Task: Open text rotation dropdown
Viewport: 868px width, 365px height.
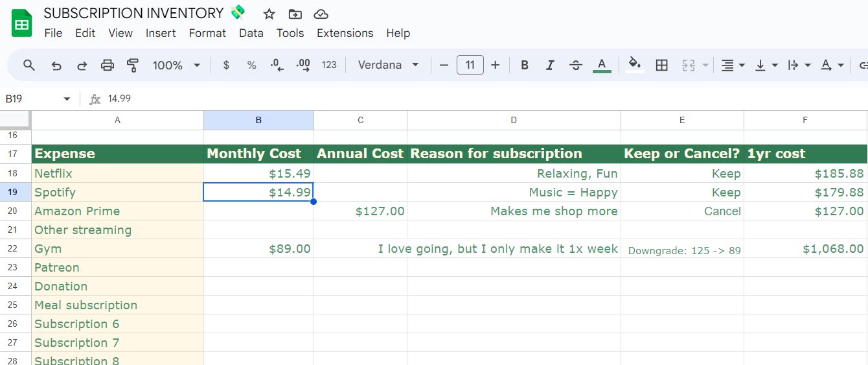Action: [x=832, y=65]
